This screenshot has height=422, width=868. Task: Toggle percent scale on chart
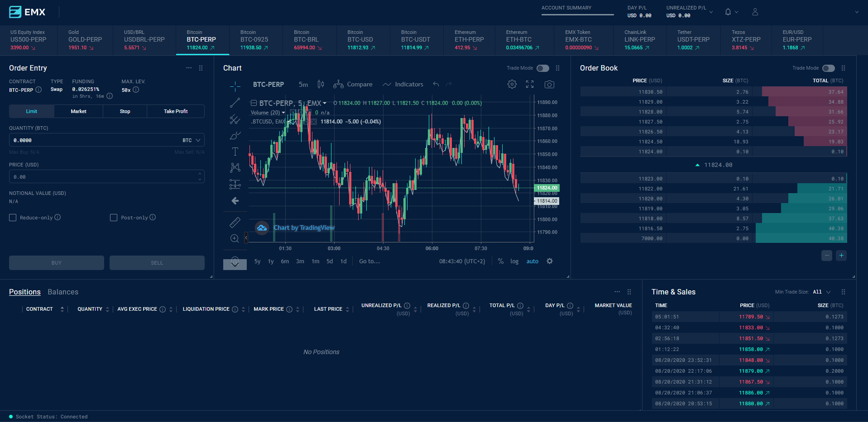tap(501, 261)
